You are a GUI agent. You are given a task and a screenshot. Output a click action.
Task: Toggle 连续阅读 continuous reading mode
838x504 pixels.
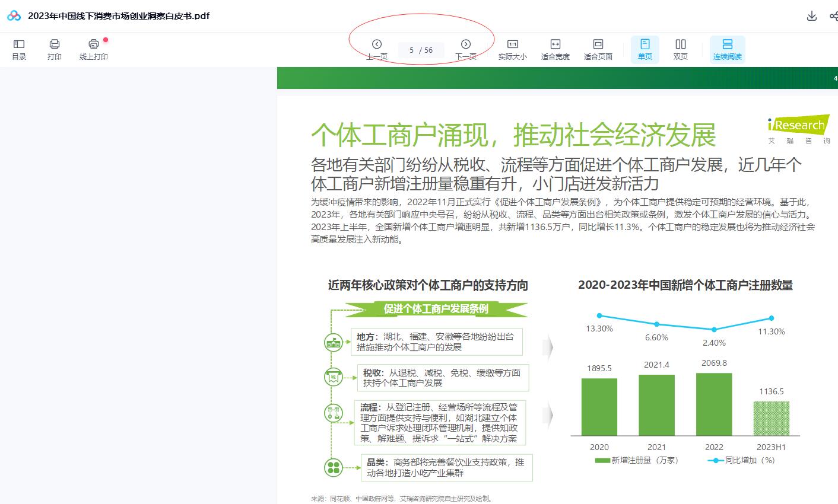[728, 49]
